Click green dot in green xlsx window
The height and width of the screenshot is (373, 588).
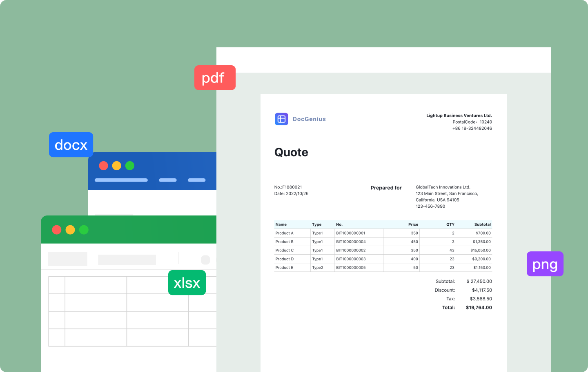coord(84,230)
